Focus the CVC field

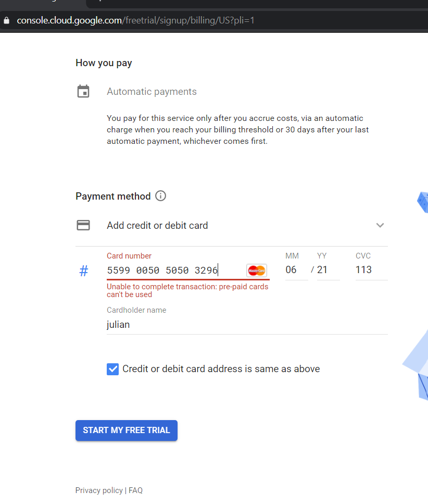click(370, 270)
